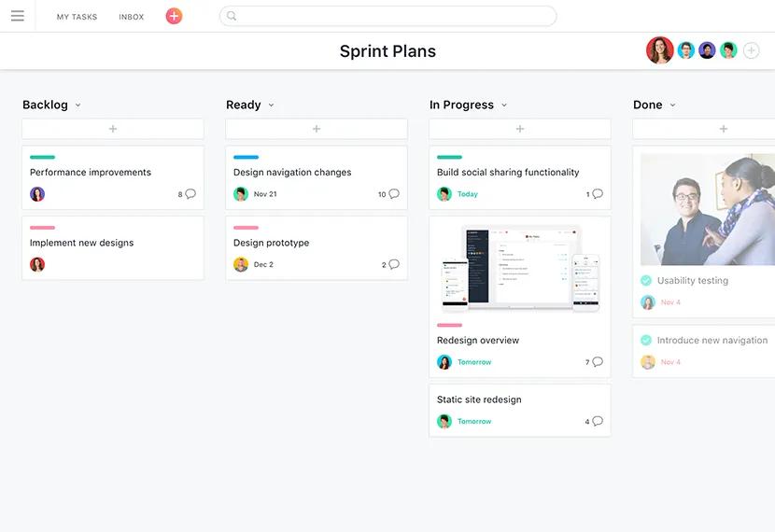Click the comment icon on Performance improvements
The width and height of the screenshot is (775, 532).
[190, 194]
